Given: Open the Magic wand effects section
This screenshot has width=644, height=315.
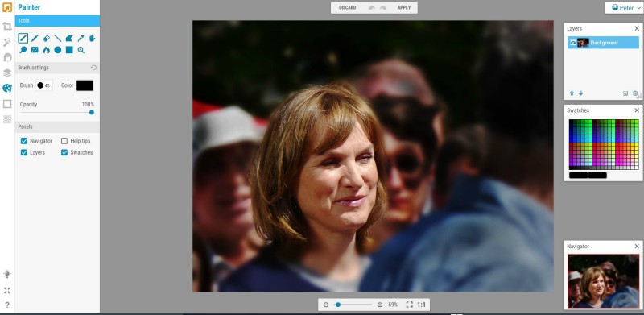Looking at the screenshot, I should 7,43.
